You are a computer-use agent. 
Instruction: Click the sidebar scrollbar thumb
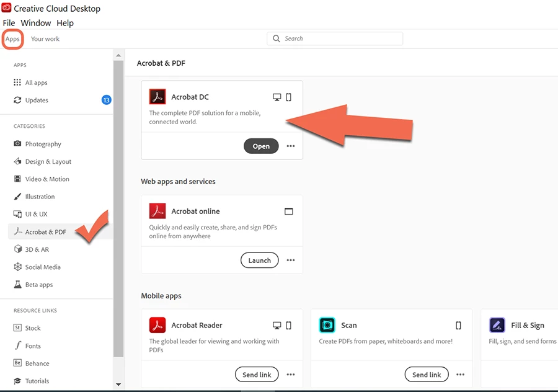click(x=118, y=208)
